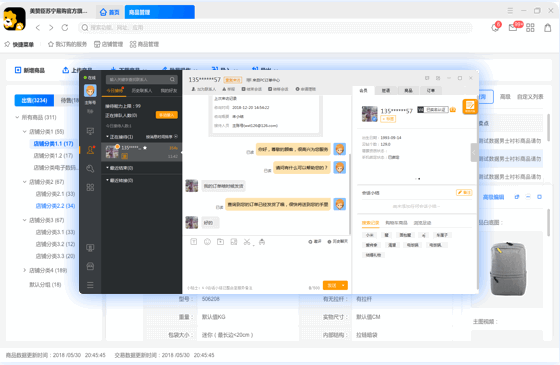
Task: Click the orange button beside 正在排队人数
Action: 166,115
